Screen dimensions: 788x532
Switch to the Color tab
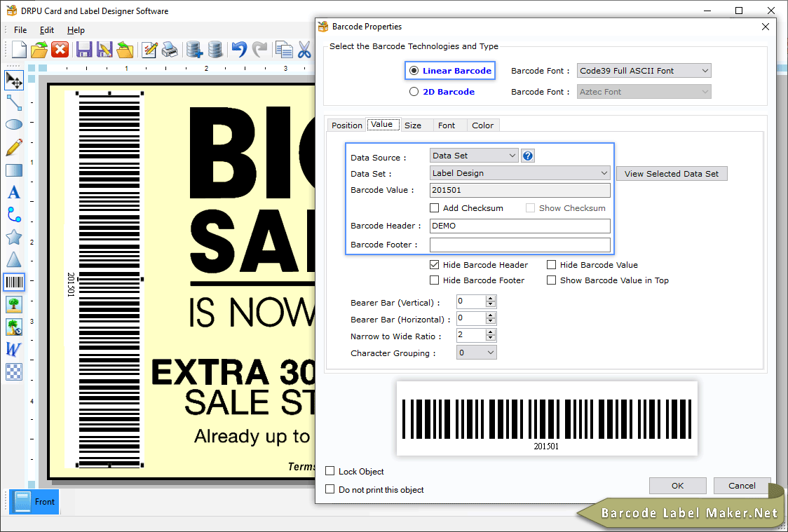point(482,125)
